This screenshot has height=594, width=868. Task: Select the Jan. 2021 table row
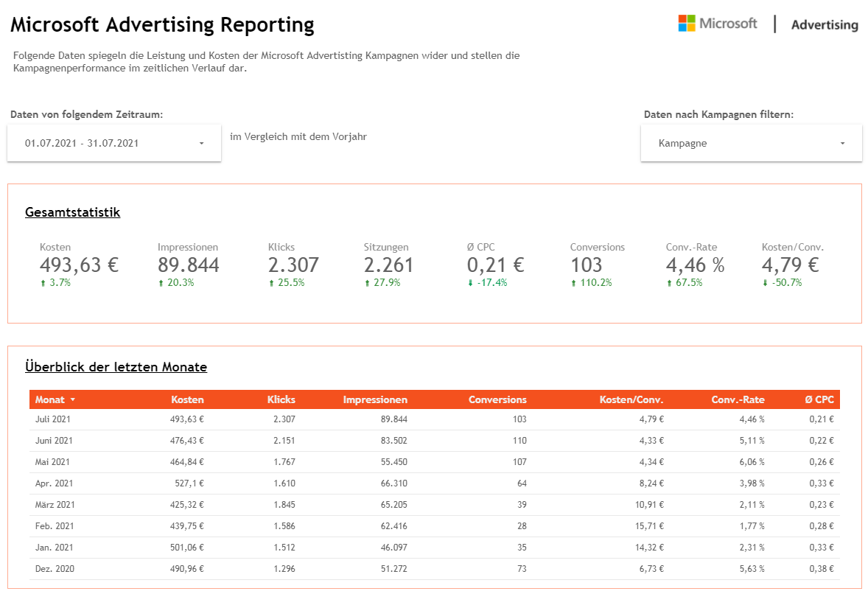435,548
